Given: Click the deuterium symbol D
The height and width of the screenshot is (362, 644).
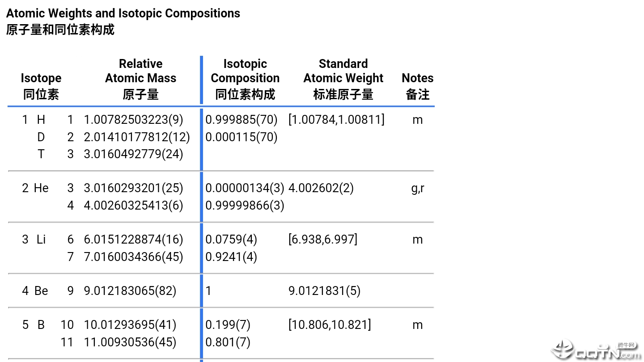Looking at the screenshot, I should [41, 137].
